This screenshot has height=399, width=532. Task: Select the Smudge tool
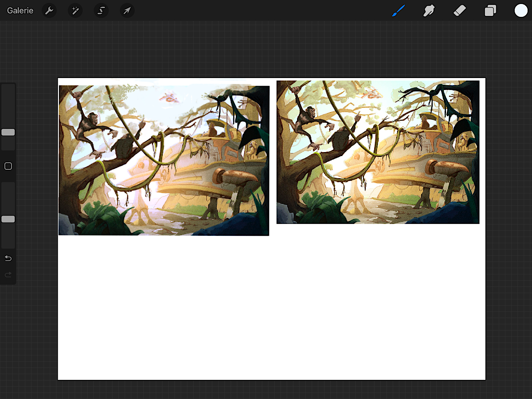coord(429,11)
